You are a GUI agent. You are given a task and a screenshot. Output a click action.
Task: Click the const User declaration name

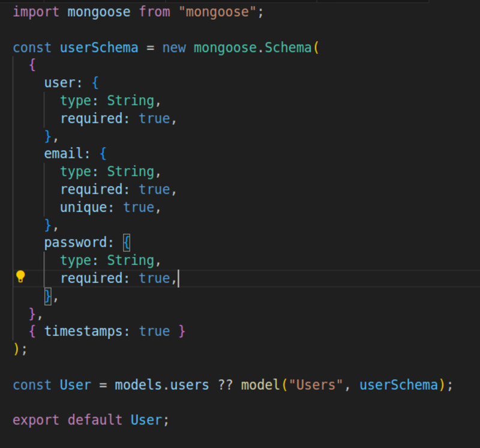pos(76,384)
